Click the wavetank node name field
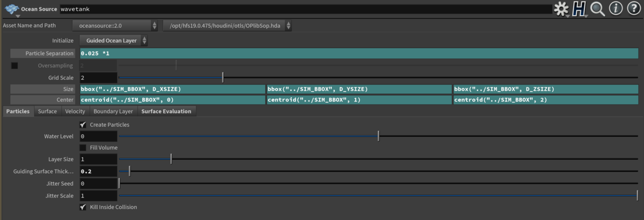The image size is (644, 220). tap(305, 9)
